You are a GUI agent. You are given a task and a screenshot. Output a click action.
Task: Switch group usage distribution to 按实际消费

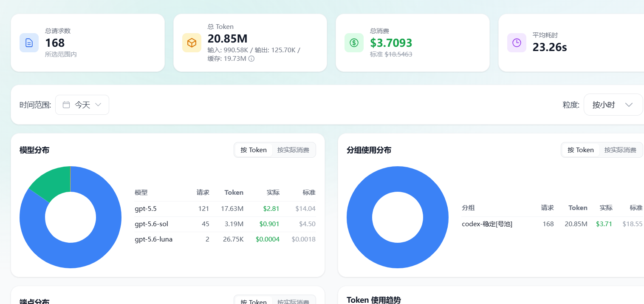[620, 150]
